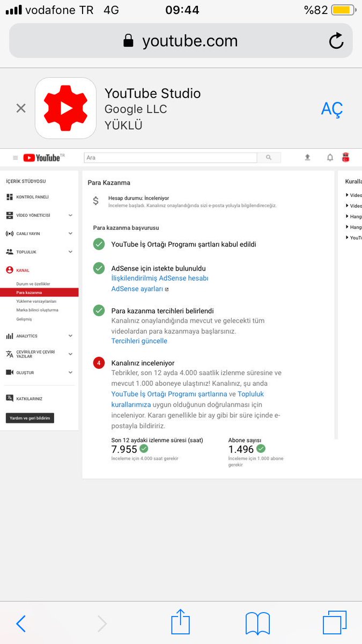
Task: Click checkmark for Para kazanma tercihleri
Action: pos(99,310)
